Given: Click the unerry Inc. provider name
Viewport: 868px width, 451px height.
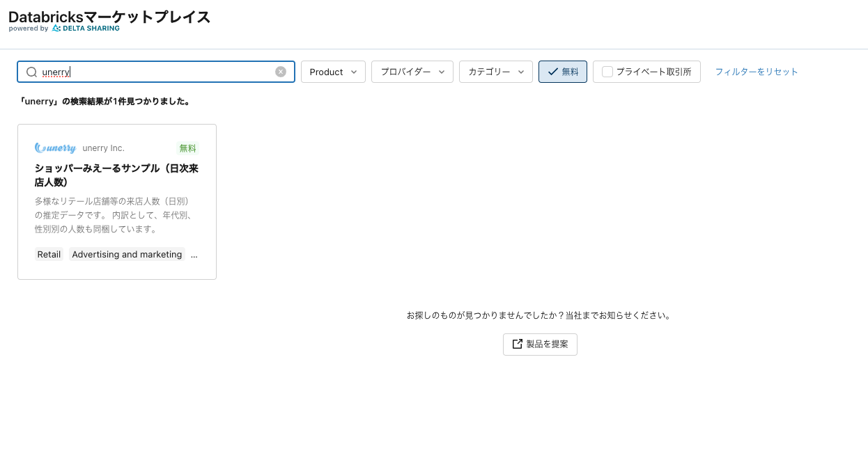Looking at the screenshot, I should (x=103, y=148).
